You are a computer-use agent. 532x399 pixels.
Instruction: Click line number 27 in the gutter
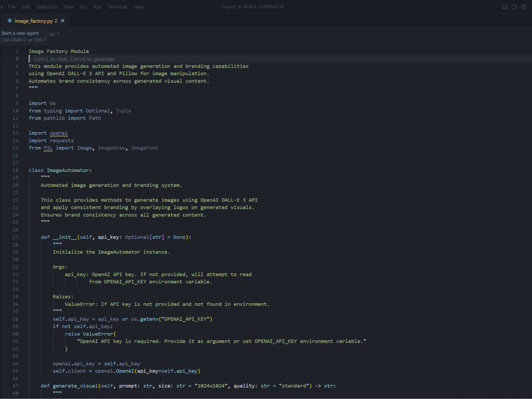point(15,237)
